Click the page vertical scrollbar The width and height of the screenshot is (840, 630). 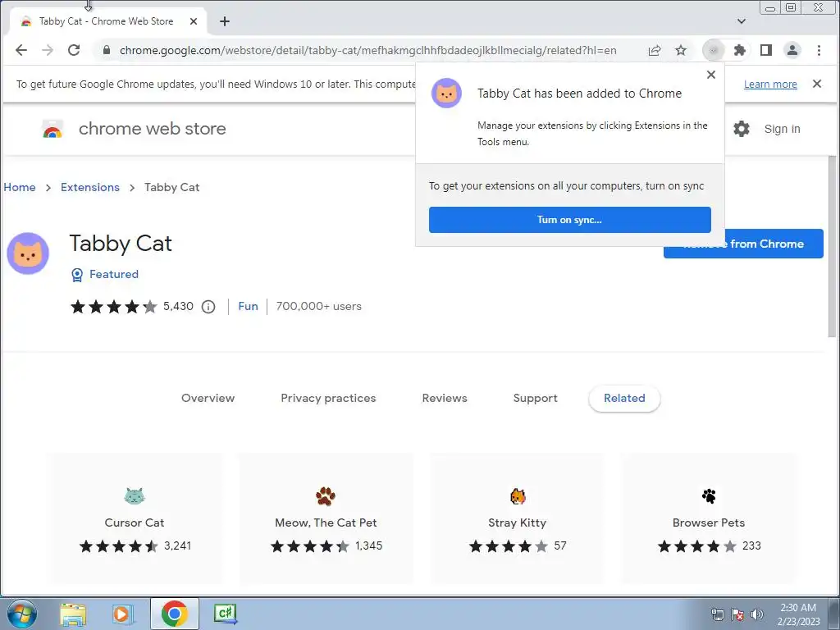pos(832,246)
